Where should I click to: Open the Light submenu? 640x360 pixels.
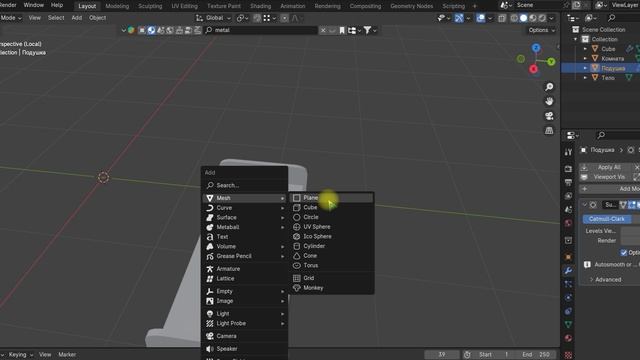click(244, 313)
